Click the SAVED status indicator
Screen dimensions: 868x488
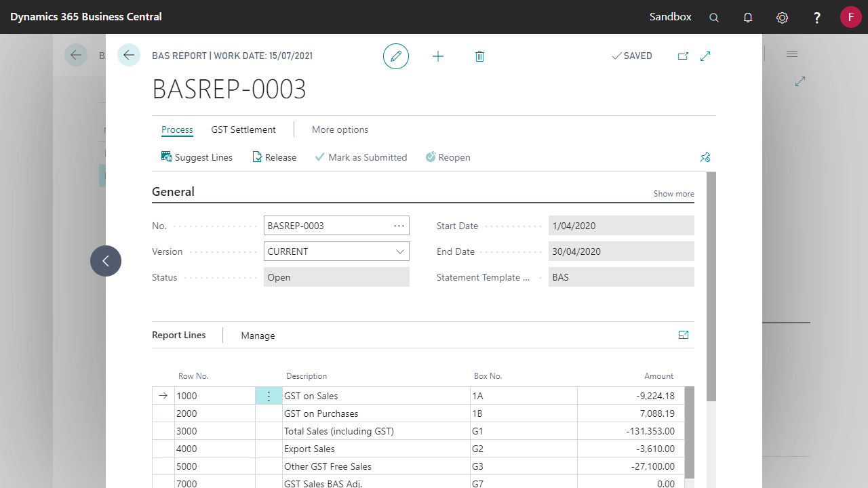(x=631, y=56)
